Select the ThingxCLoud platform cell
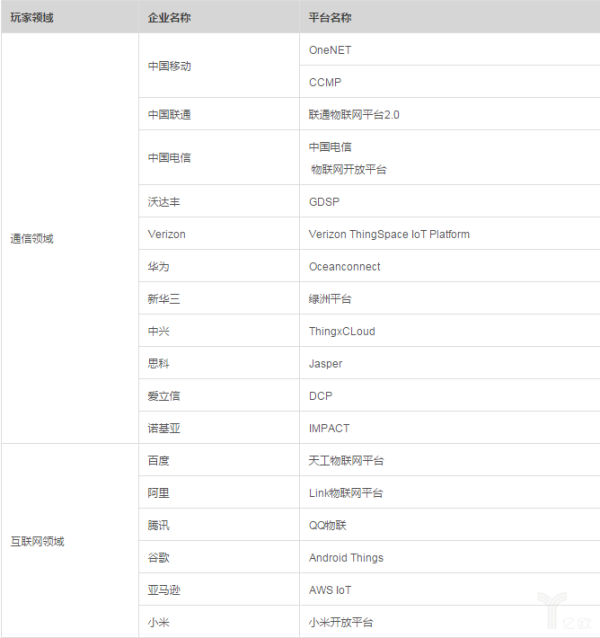The image size is (600, 638). (x=342, y=331)
